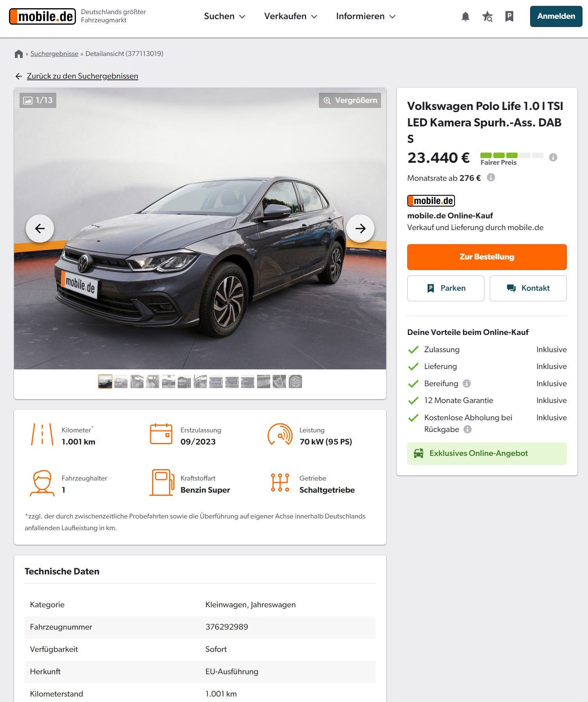Click the Exklusives Online-Angebot banner
The image size is (588, 702).
click(487, 454)
